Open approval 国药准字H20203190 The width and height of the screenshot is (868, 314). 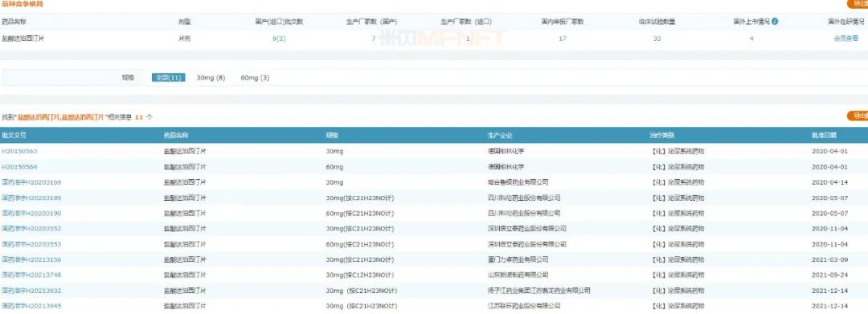pyautogui.click(x=31, y=213)
